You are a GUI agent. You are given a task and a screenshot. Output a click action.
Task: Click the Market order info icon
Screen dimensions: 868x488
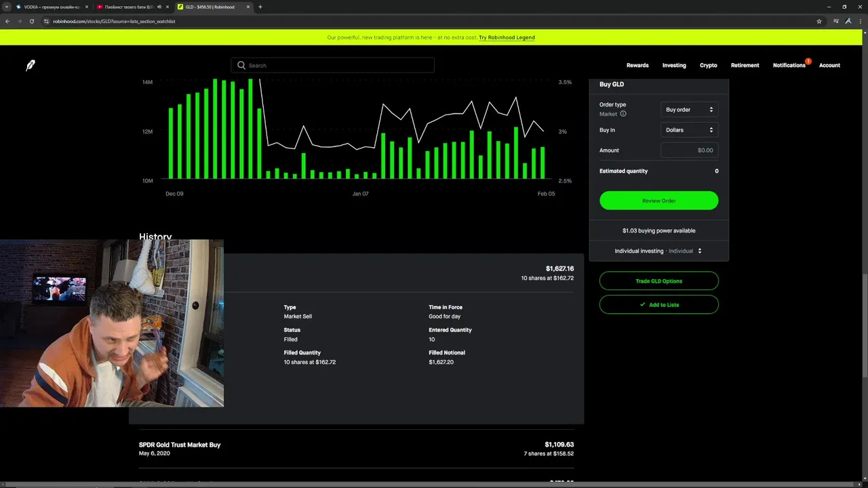click(623, 114)
